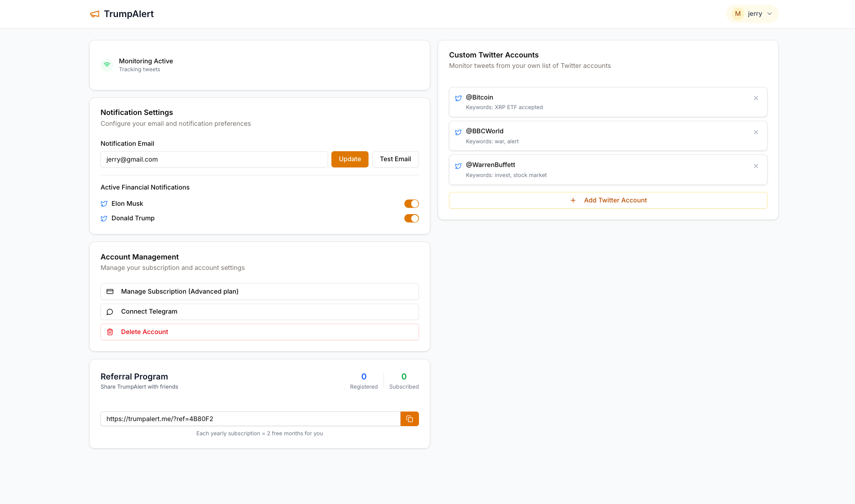Click Add Twitter Account button

pos(608,200)
